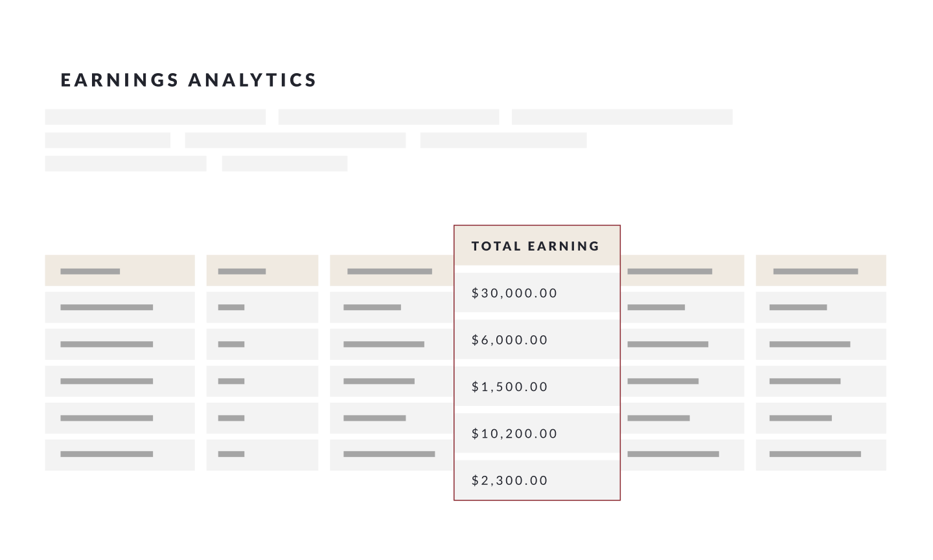The height and width of the screenshot is (560, 933).
Task: Click the Earnings Analytics page heading
Action: pyautogui.click(x=189, y=80)
